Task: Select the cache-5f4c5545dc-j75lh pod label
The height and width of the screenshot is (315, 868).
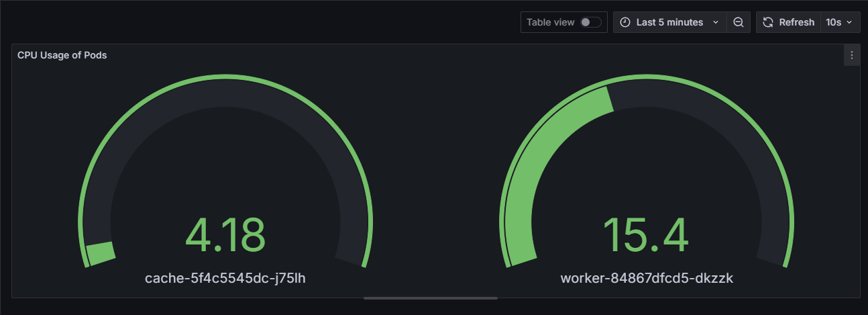Action: [x=225, y=278]
